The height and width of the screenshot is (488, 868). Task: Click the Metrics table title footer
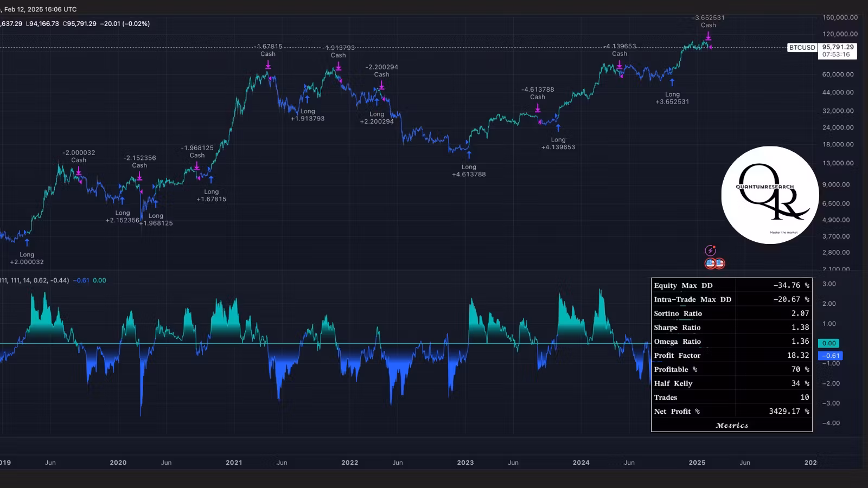pos(731,426)
